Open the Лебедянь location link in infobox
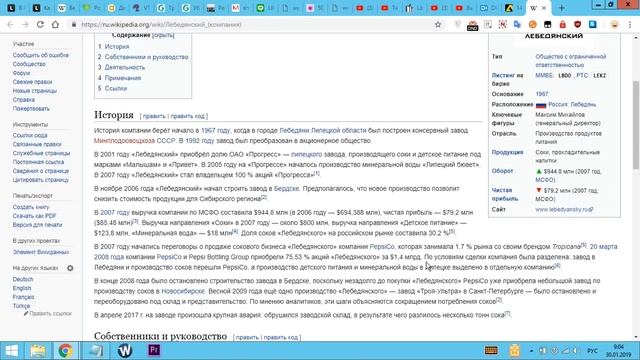Image resolution: width=640 pixels, height=360 pixels. 583,104
